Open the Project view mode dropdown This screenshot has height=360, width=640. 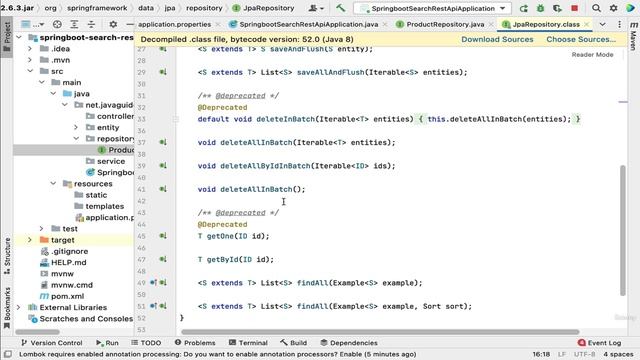pos(32,24)
